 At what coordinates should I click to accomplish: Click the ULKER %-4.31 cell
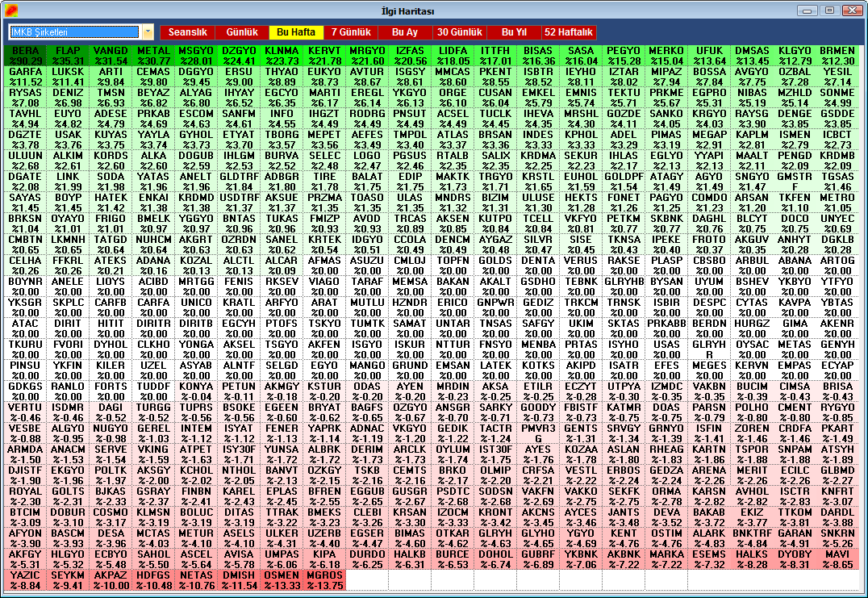[x=282, y=538]
